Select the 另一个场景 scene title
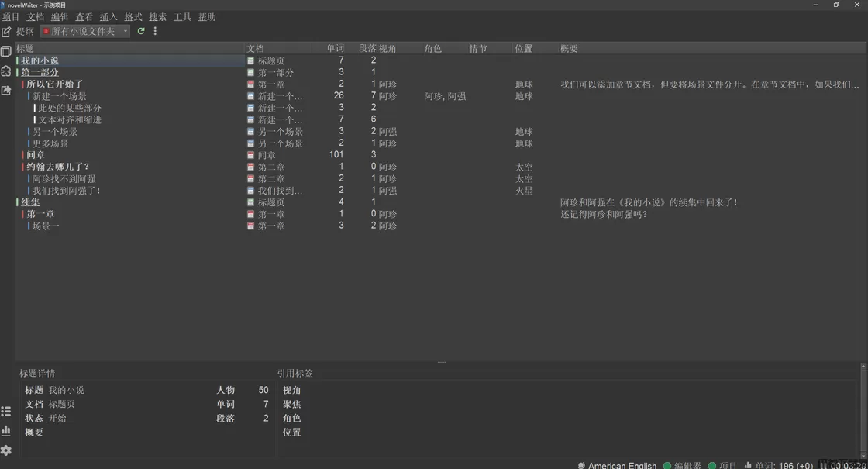Image resolution: width=868 pixels, height=469 pixels. 55,132
